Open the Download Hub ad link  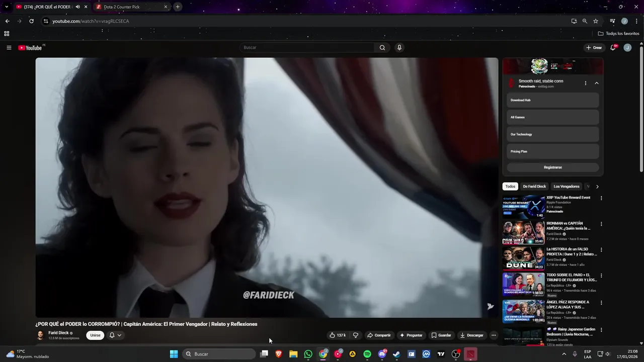coord(553,100)
